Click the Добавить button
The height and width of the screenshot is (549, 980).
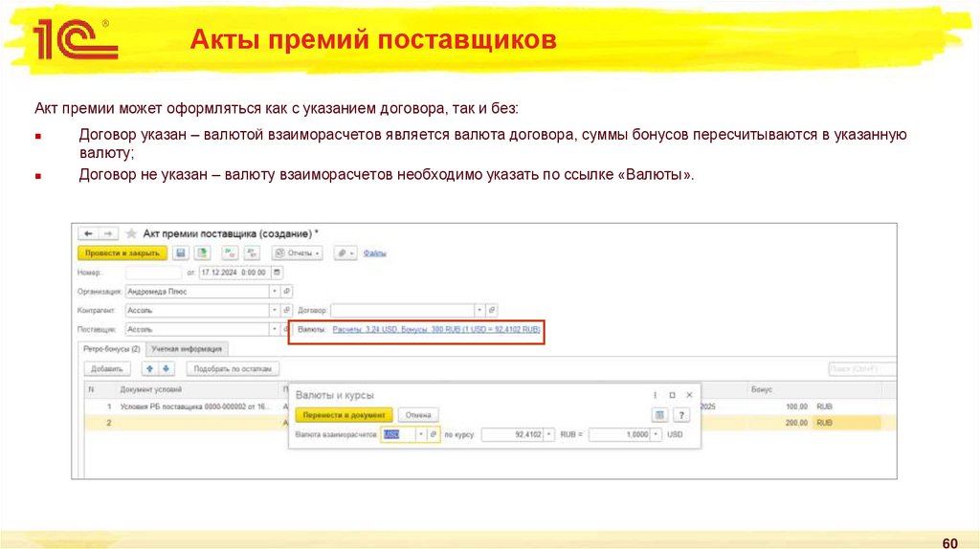point(107,368)
